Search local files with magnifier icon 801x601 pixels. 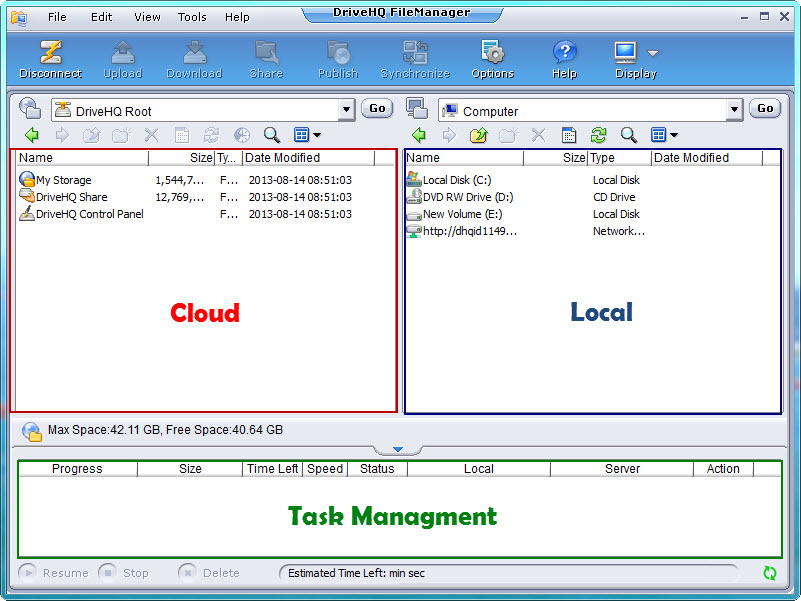(628, 135)
